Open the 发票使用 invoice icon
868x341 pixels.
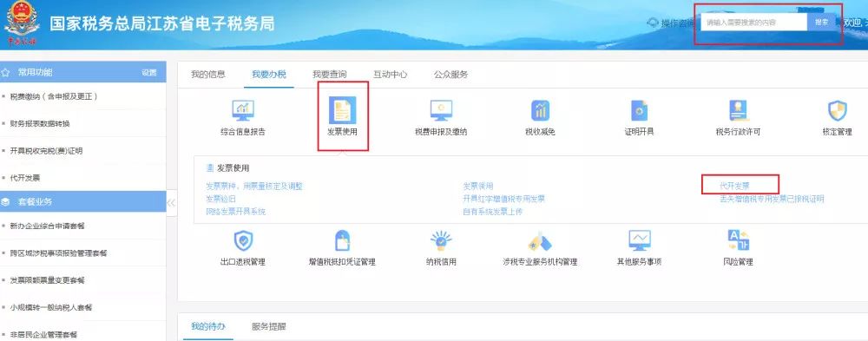pos(342,110)
